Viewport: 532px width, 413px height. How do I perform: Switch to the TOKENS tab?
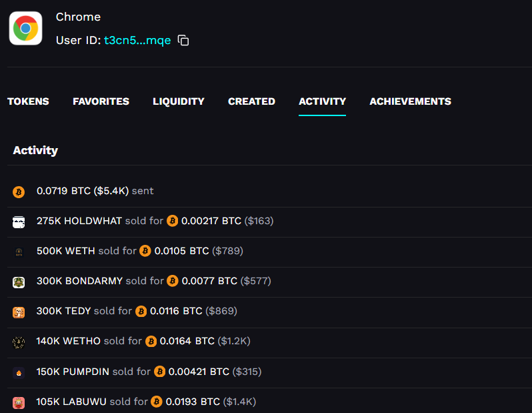tap(28, 101)
